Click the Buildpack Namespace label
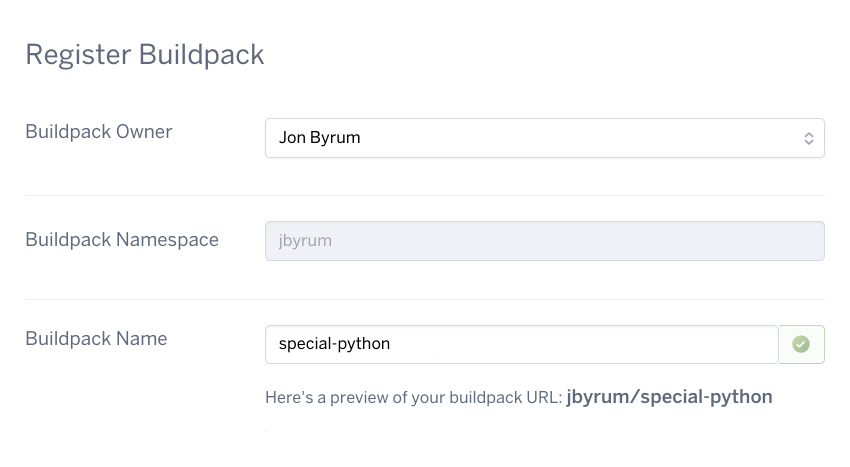Image resolution: width=850 pixels, height=467 pixels. [x=122, y=240]
